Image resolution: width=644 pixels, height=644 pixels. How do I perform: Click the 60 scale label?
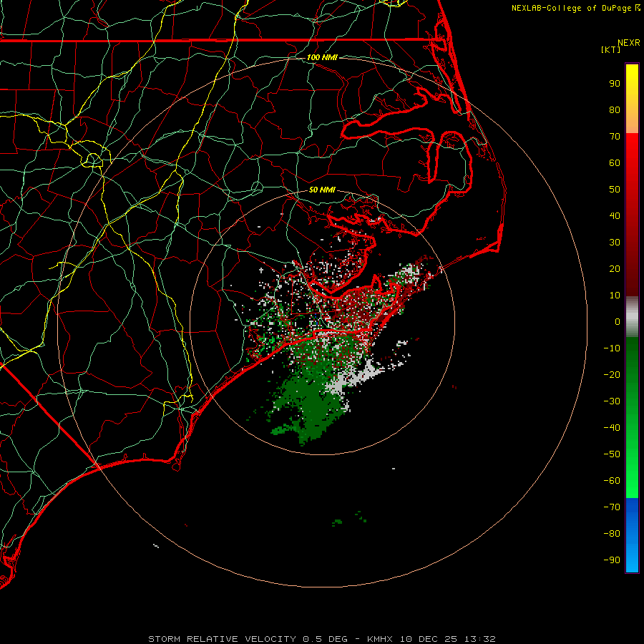tap(615, 162)
